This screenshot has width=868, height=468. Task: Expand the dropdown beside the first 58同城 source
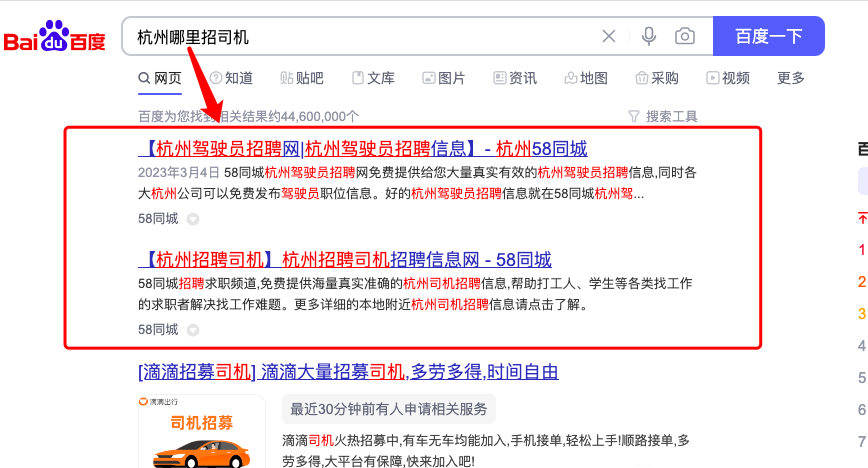click(x=193, y=219)
